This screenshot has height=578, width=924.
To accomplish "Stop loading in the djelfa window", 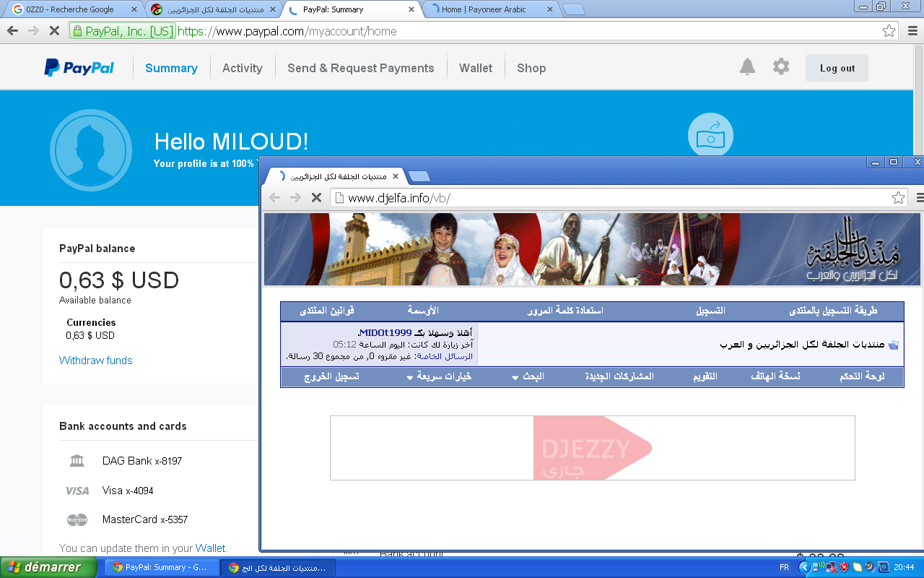I will click(x=316, y=197).
